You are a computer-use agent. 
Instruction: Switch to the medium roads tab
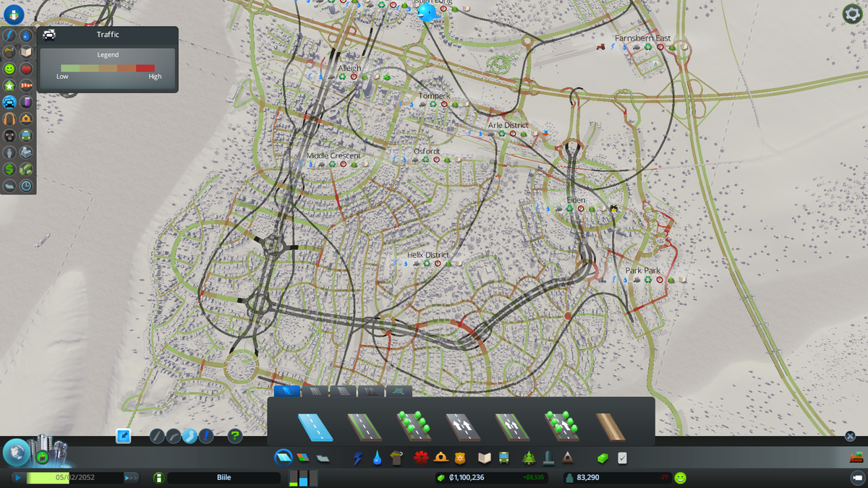pyautogui.click(x=315, y=391)
